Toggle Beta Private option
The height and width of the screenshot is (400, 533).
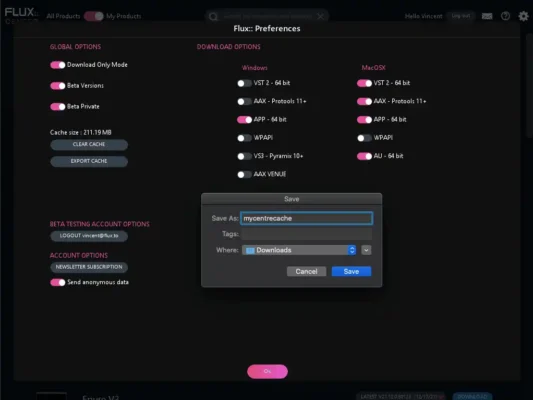click(x=57, y=107)
